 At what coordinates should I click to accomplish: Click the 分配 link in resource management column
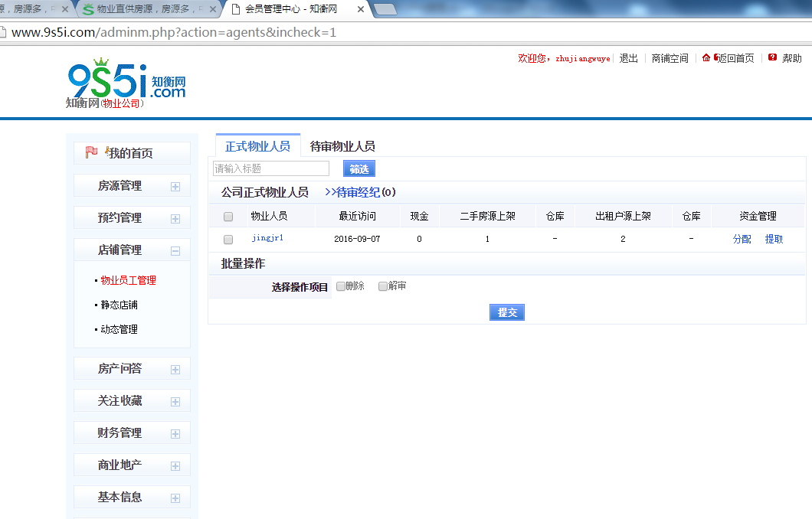(x=742, y=238)
